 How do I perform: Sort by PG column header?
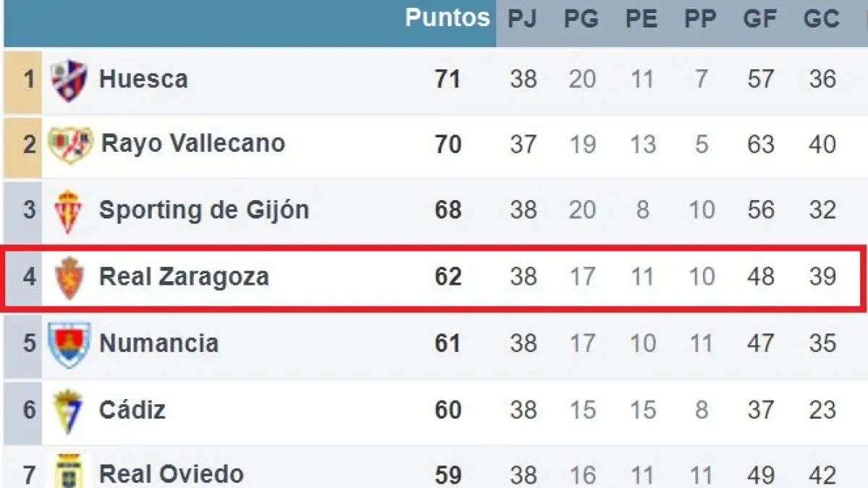pyautogui.click(x=582, y=20)
